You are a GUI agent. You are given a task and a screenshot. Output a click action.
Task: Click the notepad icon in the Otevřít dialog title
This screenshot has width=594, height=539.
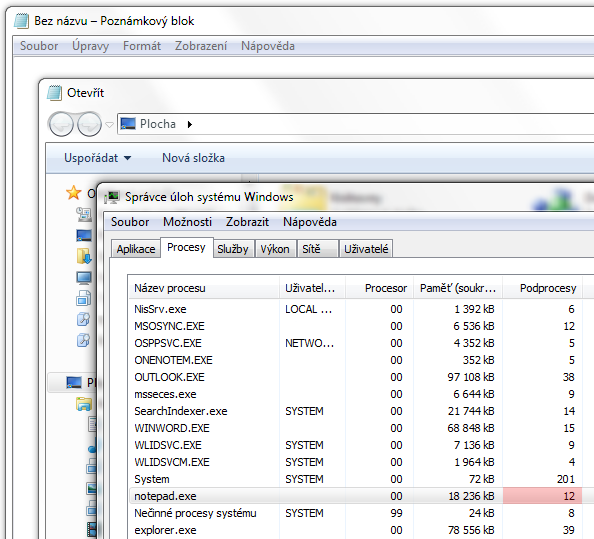pos(54,93)
